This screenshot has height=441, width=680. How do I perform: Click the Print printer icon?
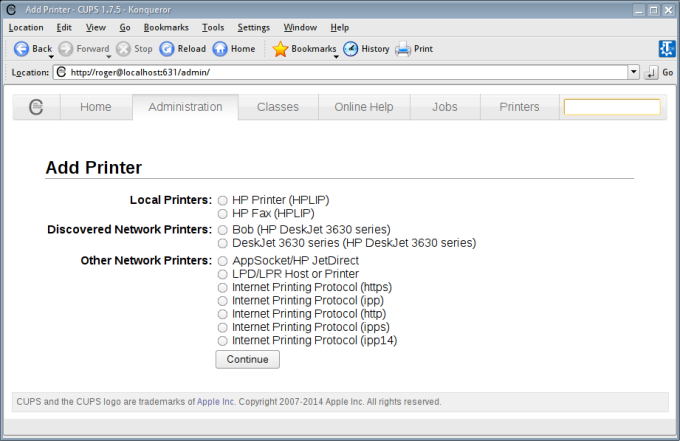coord(403,49)
